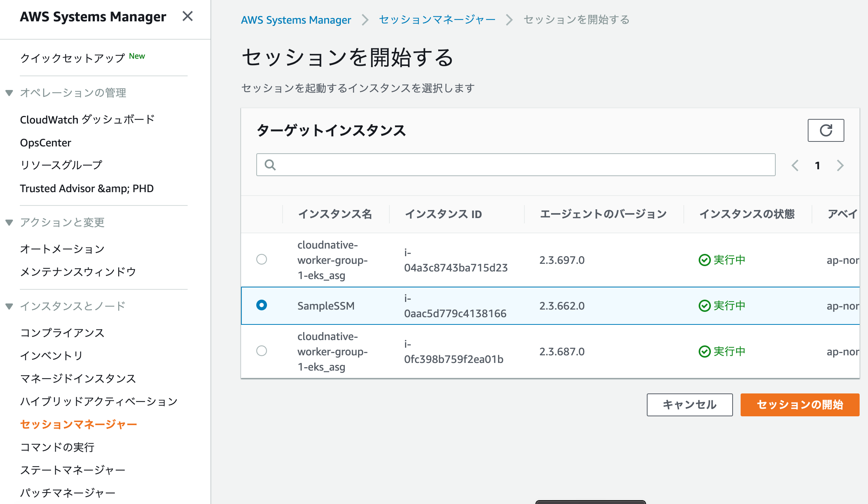The height and width of the screenshot is (504, 868).
Task: Refresh the target instance list
Action: tap(826, 130)
